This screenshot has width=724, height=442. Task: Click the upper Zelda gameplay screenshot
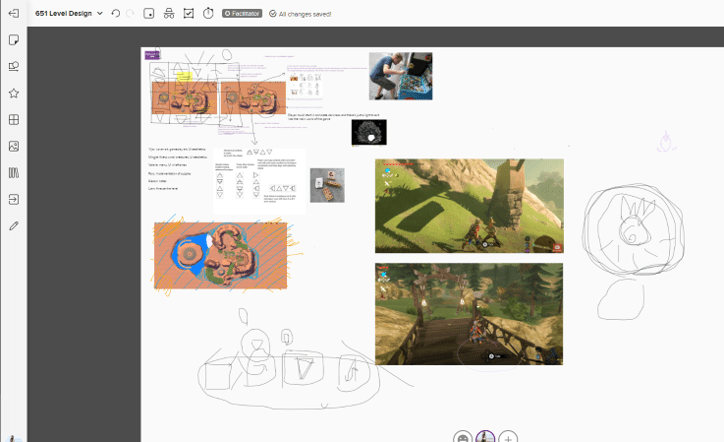pyautogui.click(x=469, y=205)
